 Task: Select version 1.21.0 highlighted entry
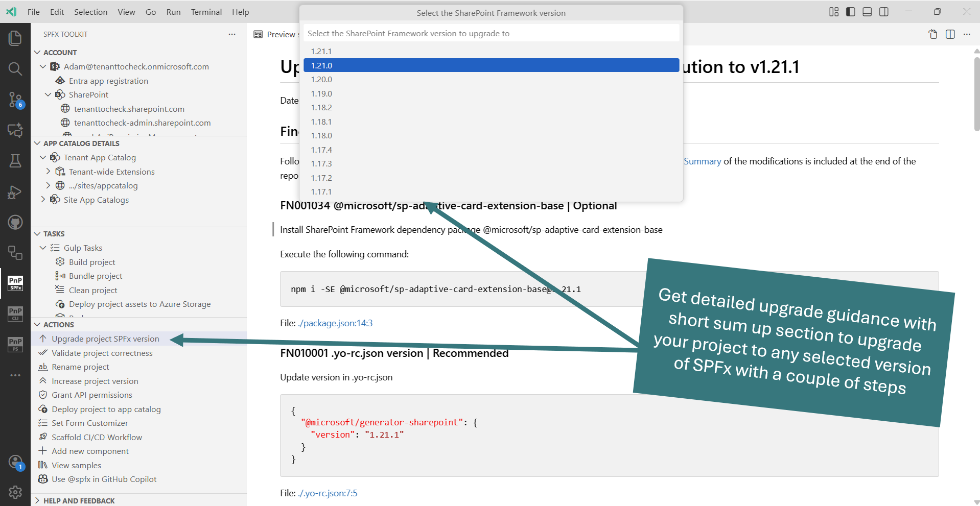pyautogui.click(x=492, y=65)
